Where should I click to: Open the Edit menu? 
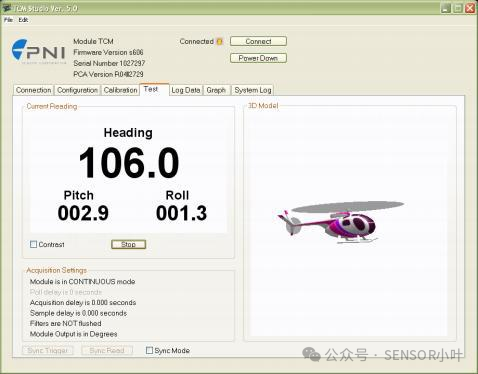point(23,20)
